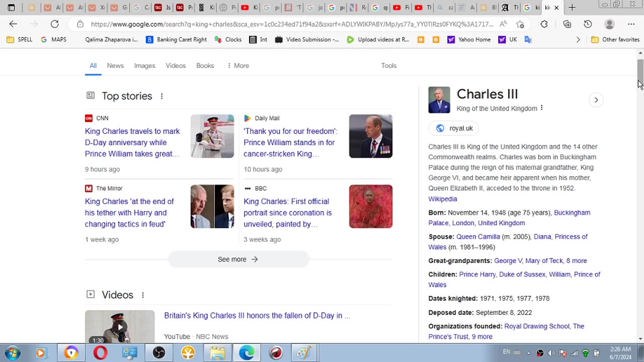Open browser history clock icon

point(588,24)
